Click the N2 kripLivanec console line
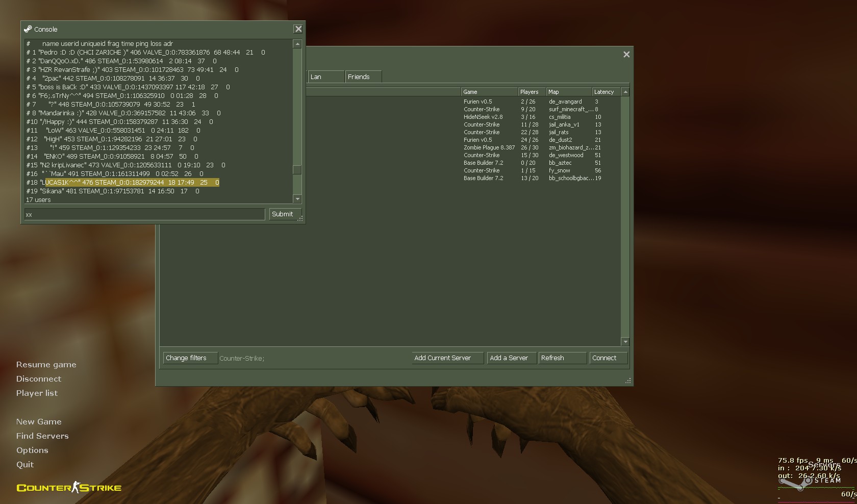 click(x=126, y=165)
